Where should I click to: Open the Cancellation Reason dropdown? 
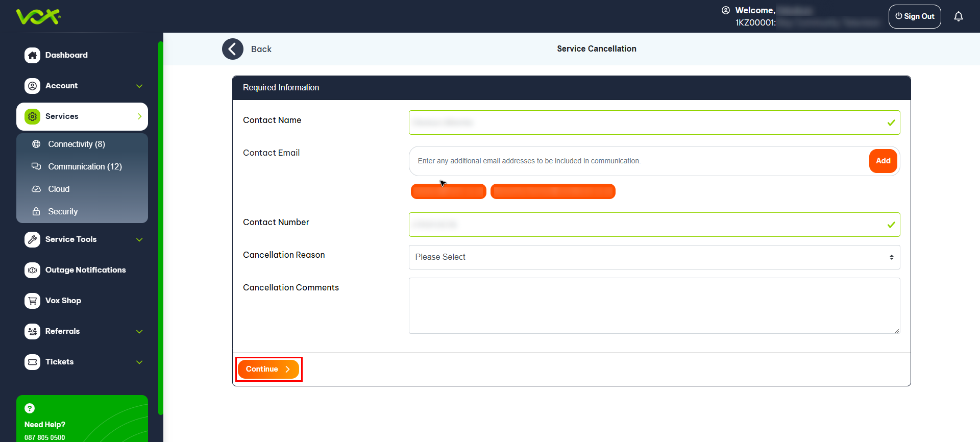coord(654,257)
